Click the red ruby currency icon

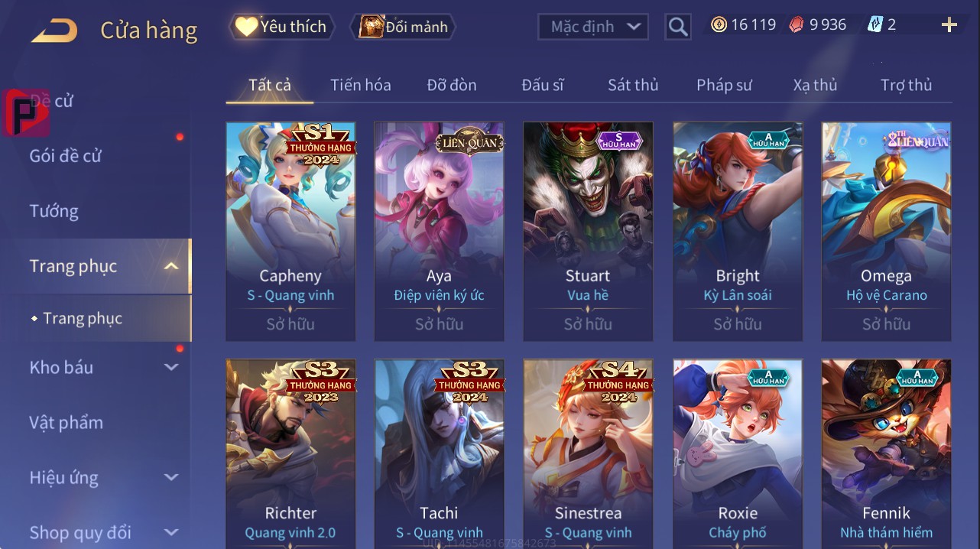[x=797, y=24]
